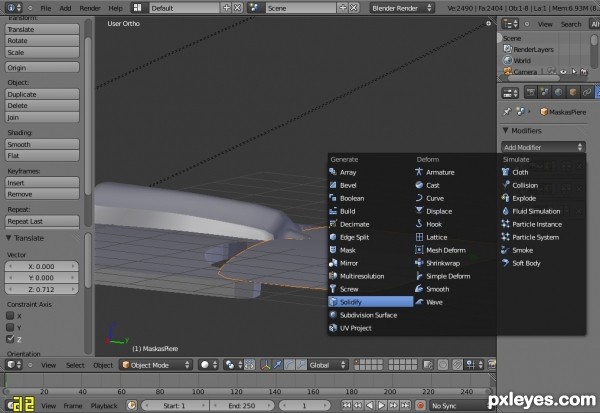Click the Translate button
The height and width of the screenshot is (413, 600).
42,29
